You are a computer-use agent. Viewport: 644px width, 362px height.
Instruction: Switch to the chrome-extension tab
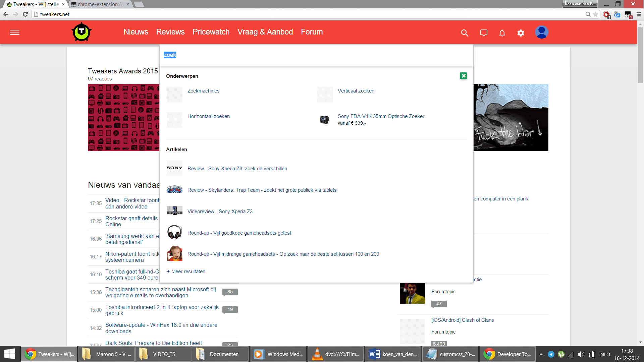(99, 4)
